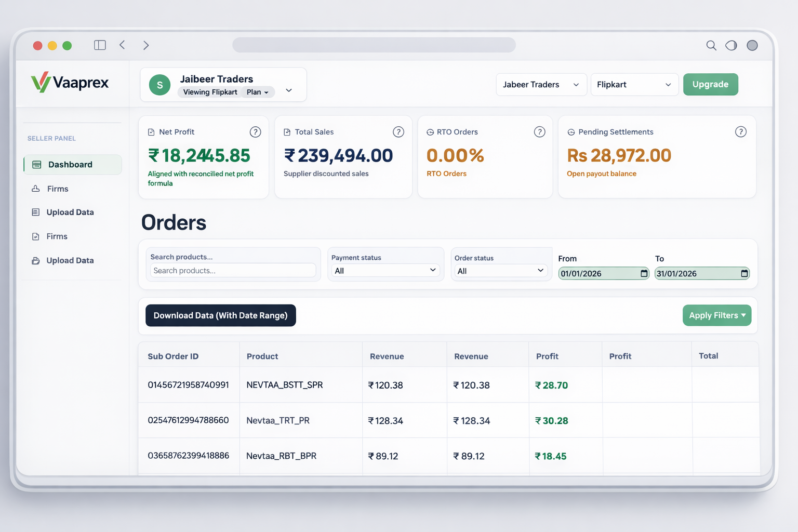Click into the Search products input field
The height and width of the screenshot is (532, 798).
(x=233, y=271)
